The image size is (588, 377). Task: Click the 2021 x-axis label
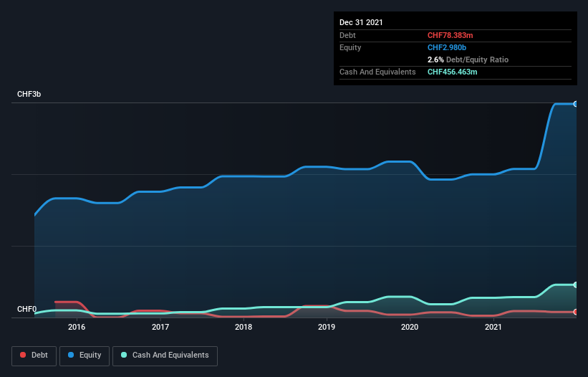click(493, 327)
